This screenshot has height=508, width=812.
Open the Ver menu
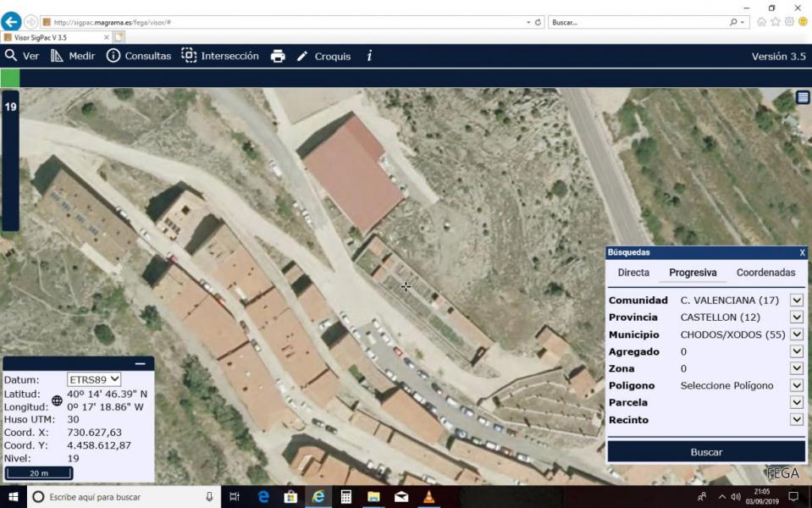22,56
